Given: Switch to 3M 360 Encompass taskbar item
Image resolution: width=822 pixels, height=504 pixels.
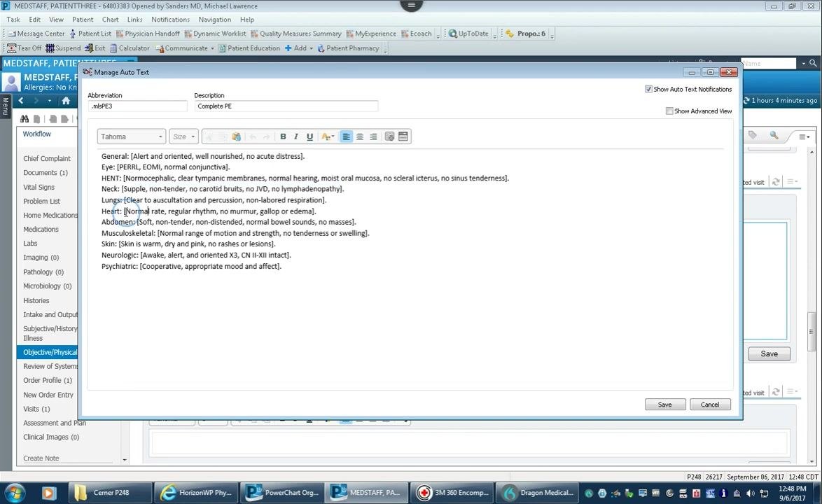Looking at the screenshot, I should tap(452, 493).
